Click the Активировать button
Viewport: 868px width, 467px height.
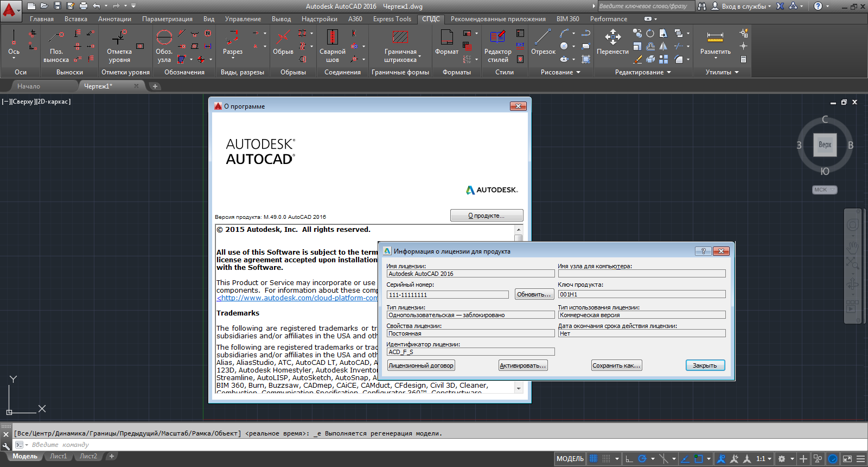click(523, 365)
